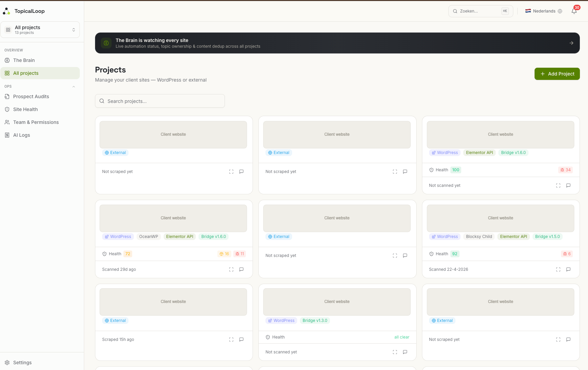The width and height of the screenshot is (588, 370).
Task: Click the Health 72 score badge
Action: (127, 254)
